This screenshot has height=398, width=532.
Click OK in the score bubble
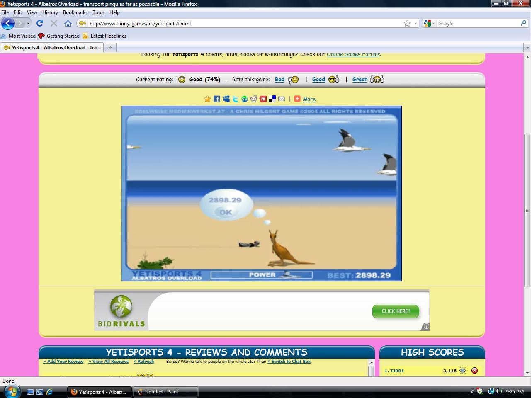(226, 212)
